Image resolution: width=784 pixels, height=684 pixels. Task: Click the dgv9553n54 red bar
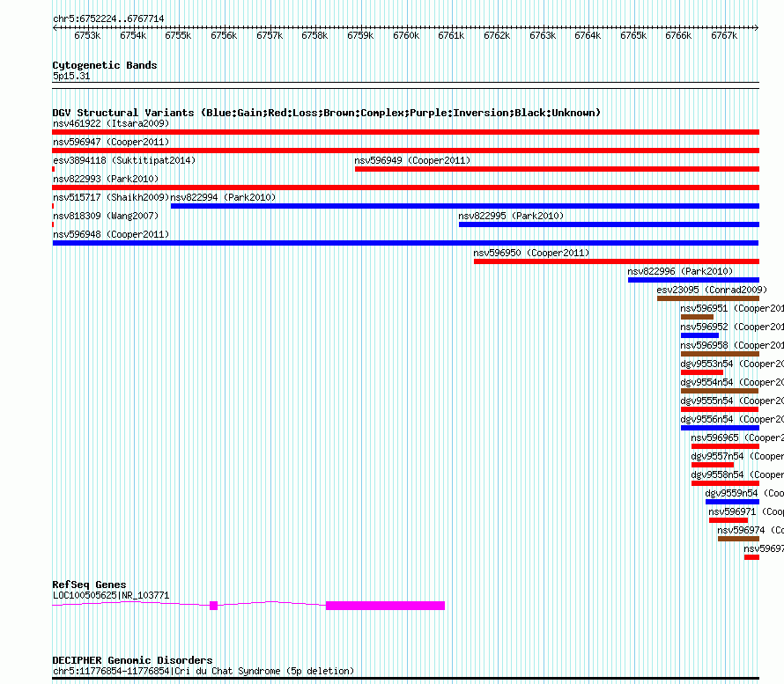coord(702,372)
